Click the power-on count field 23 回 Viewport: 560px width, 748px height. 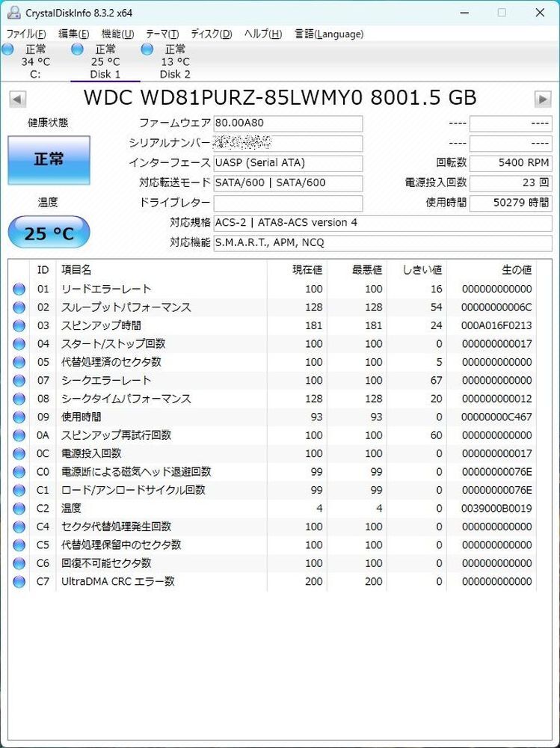pyautogui.click(x=511, y=183)
